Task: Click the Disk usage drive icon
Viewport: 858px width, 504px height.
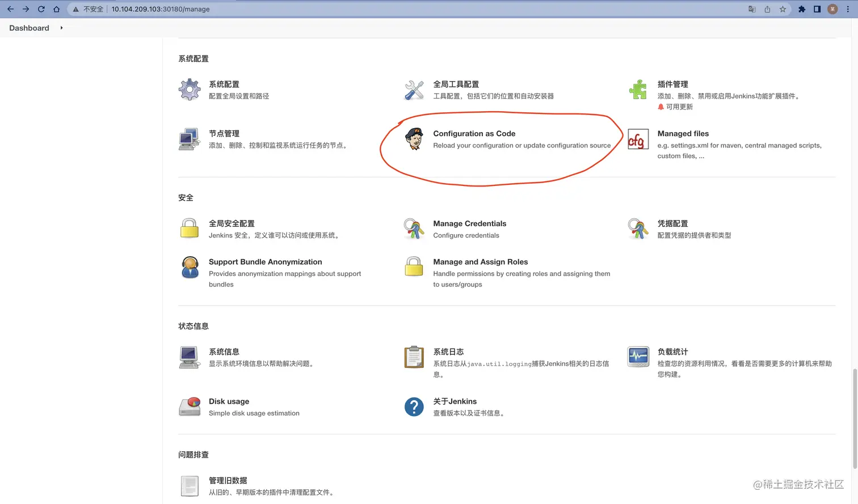Action: [x=190, y=406]
